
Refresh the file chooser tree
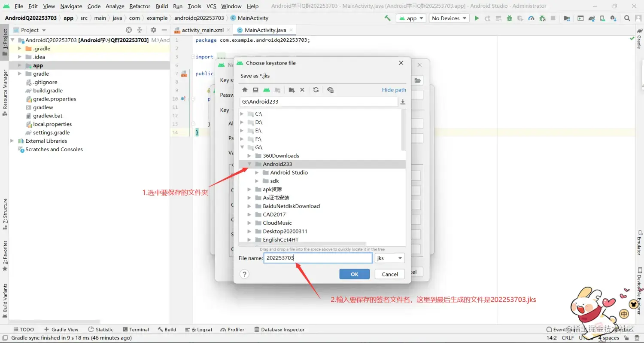pos(316,90)
